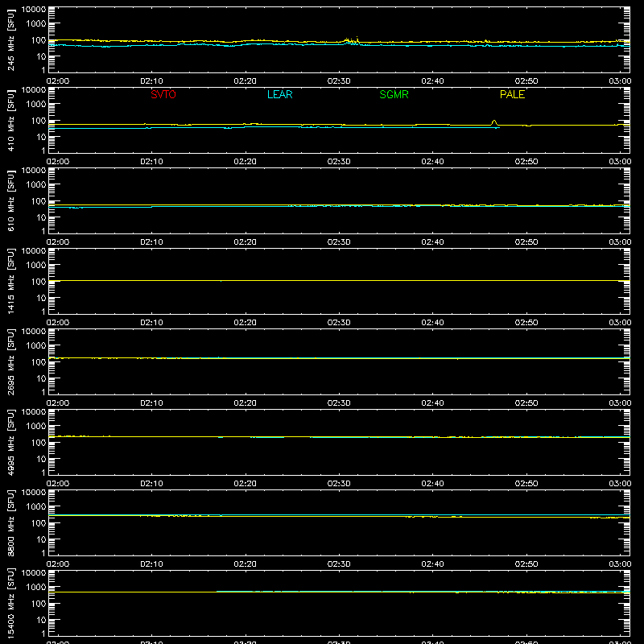The width and height of the screenshot is (644, 644).
Task: Select the 245 MHz [SFU] axis title
Action: [10, 39]
